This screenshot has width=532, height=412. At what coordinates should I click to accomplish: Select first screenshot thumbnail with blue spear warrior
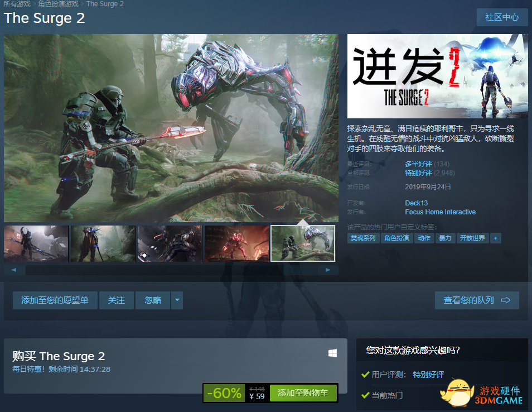tap(36, 243)
